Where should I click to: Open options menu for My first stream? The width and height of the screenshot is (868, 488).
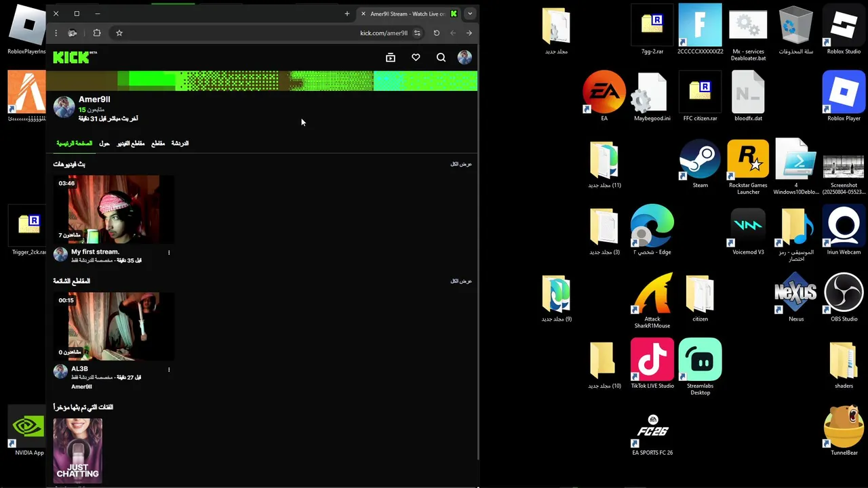tap(169, 253)
